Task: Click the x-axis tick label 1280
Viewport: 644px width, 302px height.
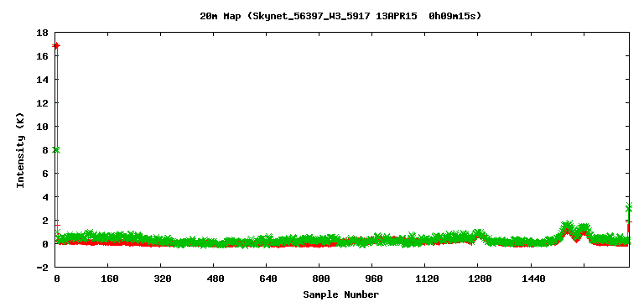Action: pyautogui.click(x=480, y=279)
